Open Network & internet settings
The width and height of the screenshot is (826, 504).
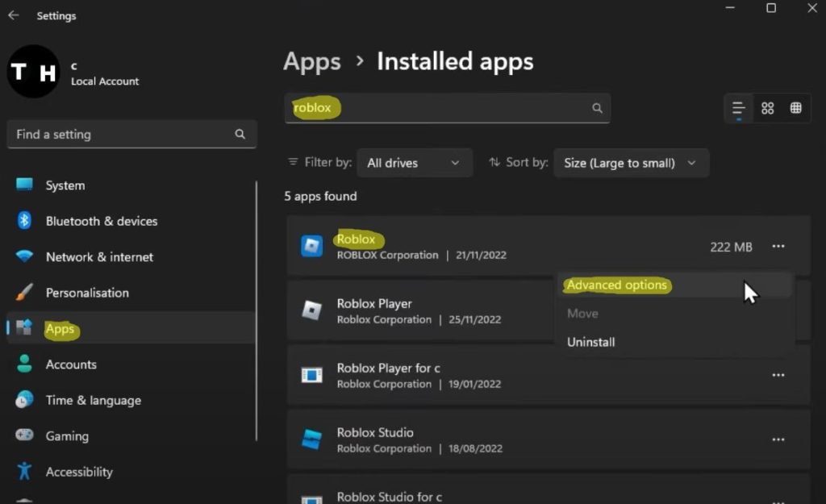coord(99,257)
